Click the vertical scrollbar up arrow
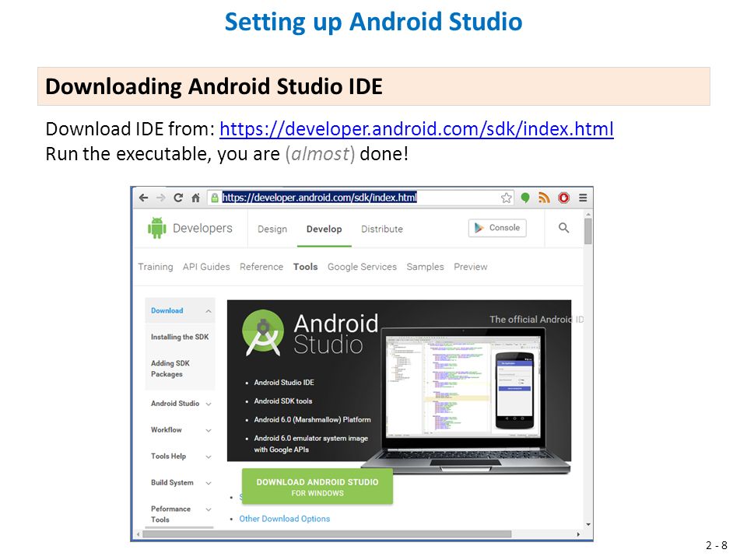The width and height of the screenshot is (747, 560). (588, 215)
